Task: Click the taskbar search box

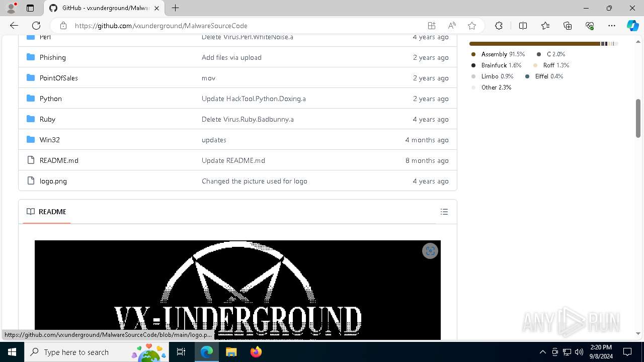Action: tap(97, 352)
